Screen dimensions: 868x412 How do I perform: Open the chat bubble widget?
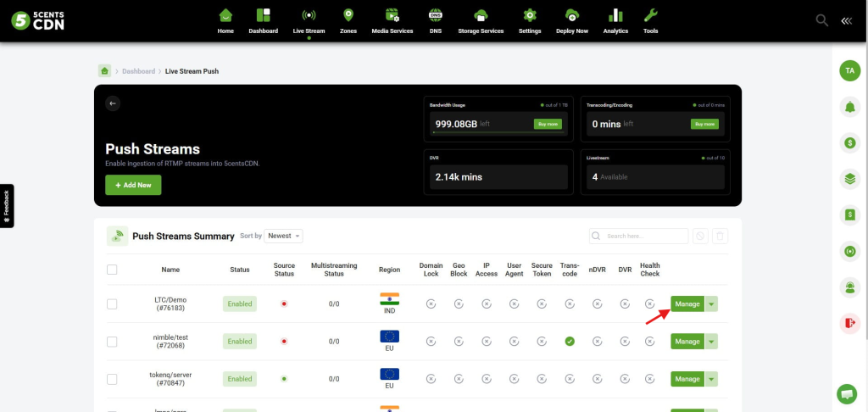point(847,394)
